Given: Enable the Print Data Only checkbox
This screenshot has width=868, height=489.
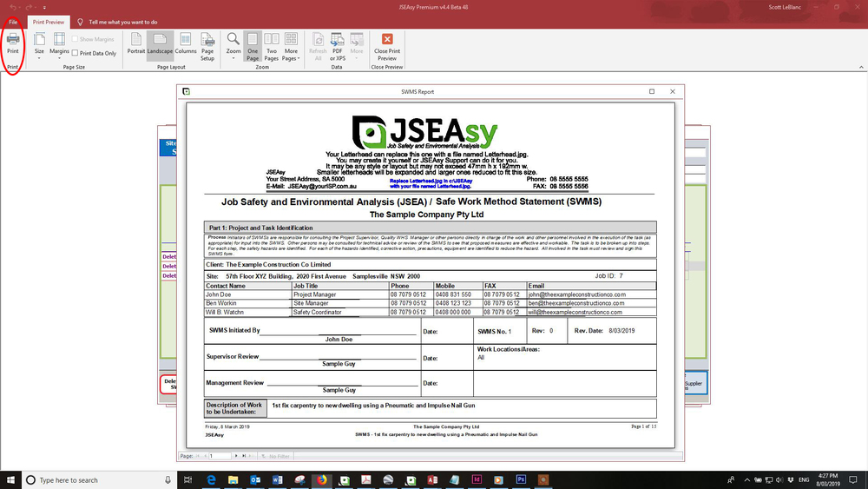Looking at the screenshot, I should (x=76, y=53).
